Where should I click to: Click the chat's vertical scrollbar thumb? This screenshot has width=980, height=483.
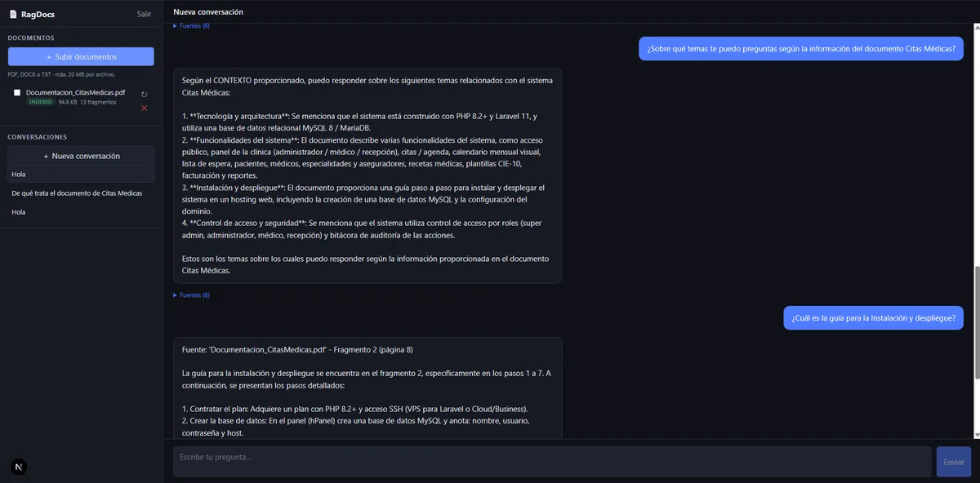point(976,322)
